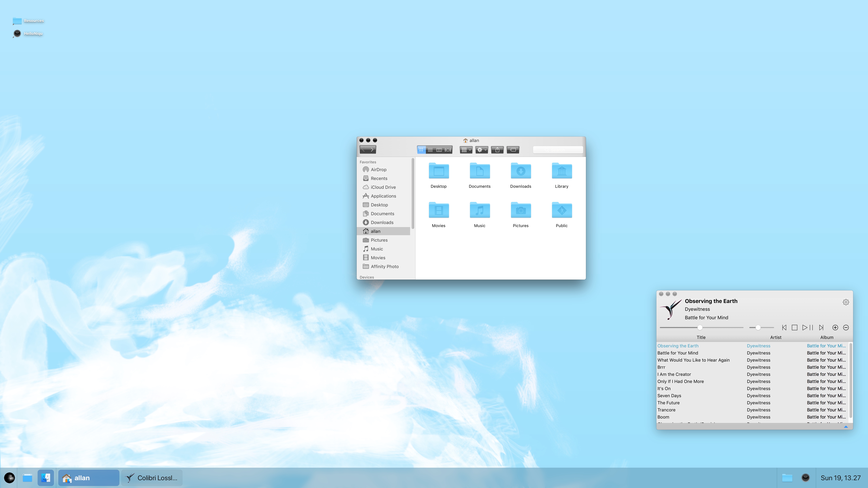
Task: Toggle play/pause in Colibri player
Action: (x=807, y=327)
